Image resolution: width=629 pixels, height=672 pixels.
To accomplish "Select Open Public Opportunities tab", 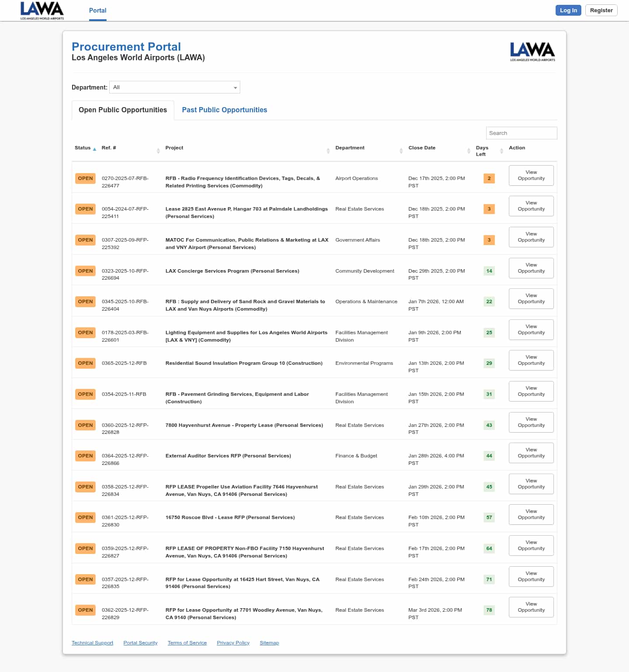I will click(x=123, y=110).
